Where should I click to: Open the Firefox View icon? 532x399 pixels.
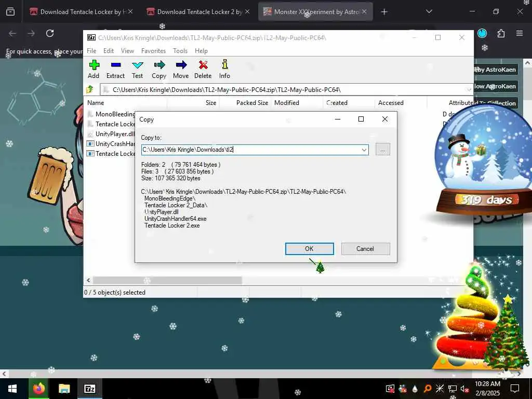[x=10, y=12]
